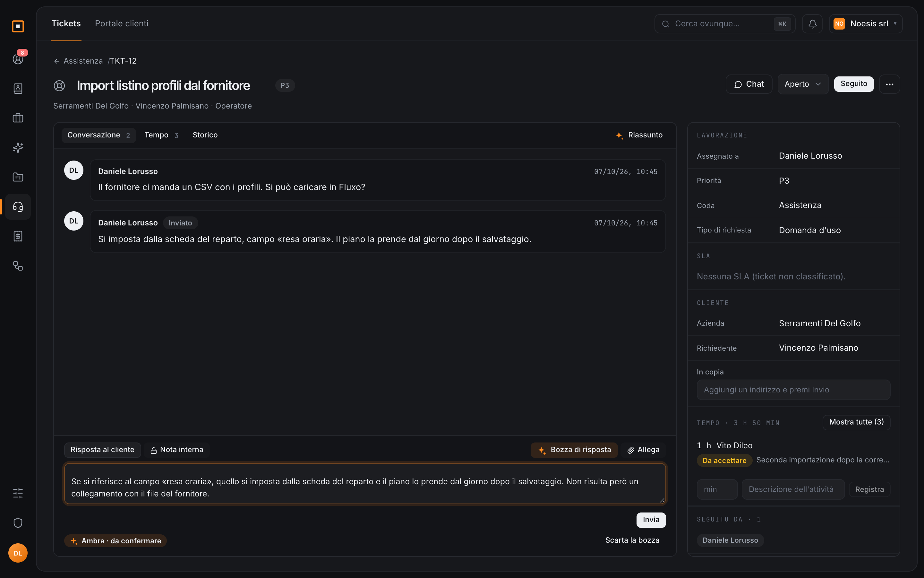Click the DL user avatar in sidebar
This screenshot has height=578, width=924.
(18, 553)
